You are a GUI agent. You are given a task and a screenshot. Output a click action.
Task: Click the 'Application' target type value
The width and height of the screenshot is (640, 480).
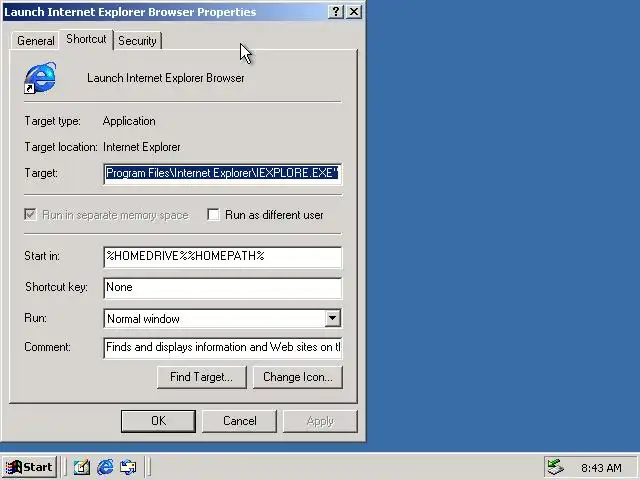point(129,121)
